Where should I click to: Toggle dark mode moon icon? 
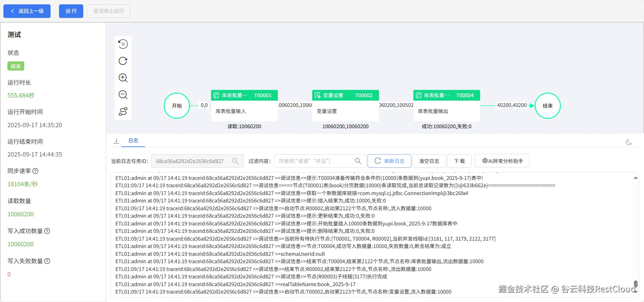point(629,142)
